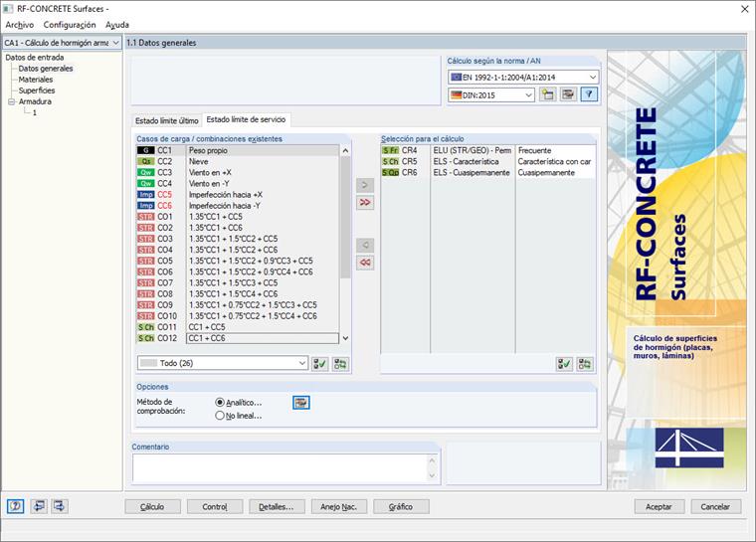Image resolution: width=756 pixels, height=542 pixels.
Task: Select row CO10 in the combinations list
Action: point(238,316)
